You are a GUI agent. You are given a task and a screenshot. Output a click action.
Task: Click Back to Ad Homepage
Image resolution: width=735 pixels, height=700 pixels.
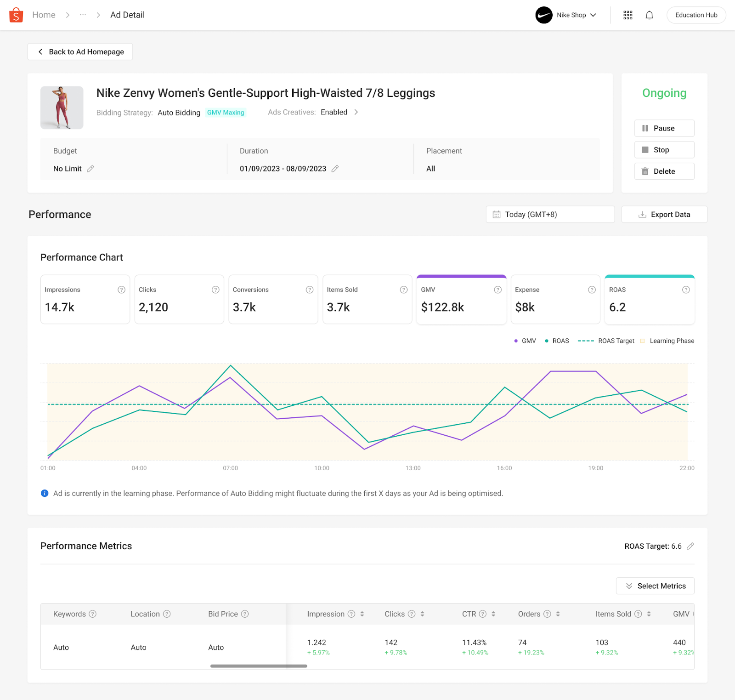click(x=80, y=51)
